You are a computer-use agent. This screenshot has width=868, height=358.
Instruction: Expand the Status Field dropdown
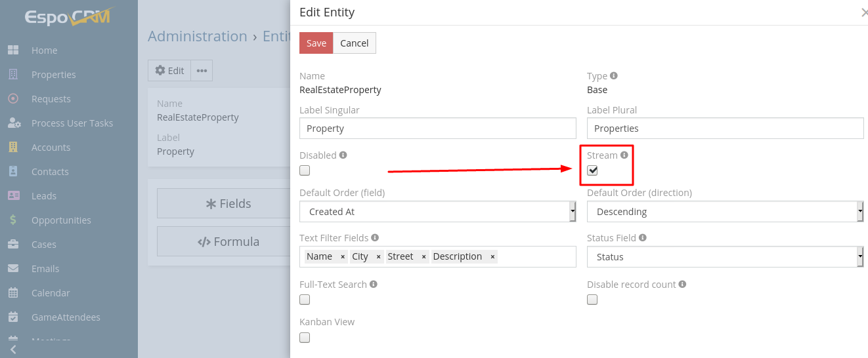(x=726, y=257)
